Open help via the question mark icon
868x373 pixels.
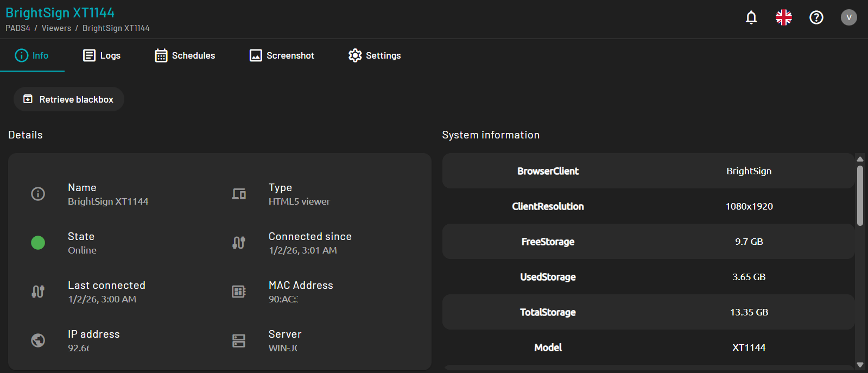click(816, 17)
